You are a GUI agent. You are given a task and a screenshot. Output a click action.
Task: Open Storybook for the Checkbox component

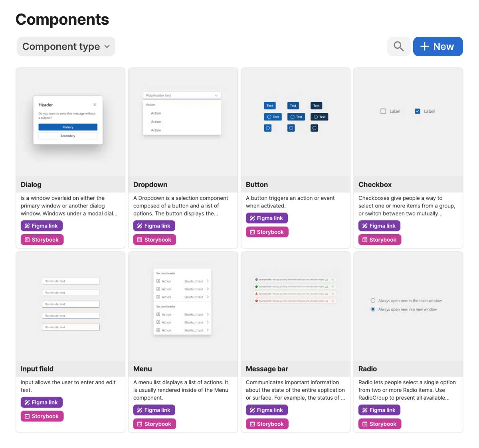379,240
